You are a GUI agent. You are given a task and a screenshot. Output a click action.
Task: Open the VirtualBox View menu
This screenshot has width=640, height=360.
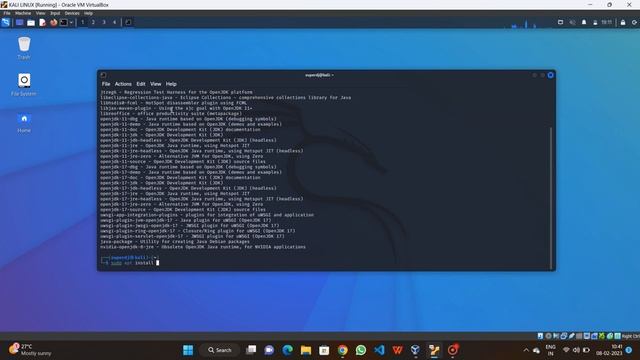(x=40, y=13)
